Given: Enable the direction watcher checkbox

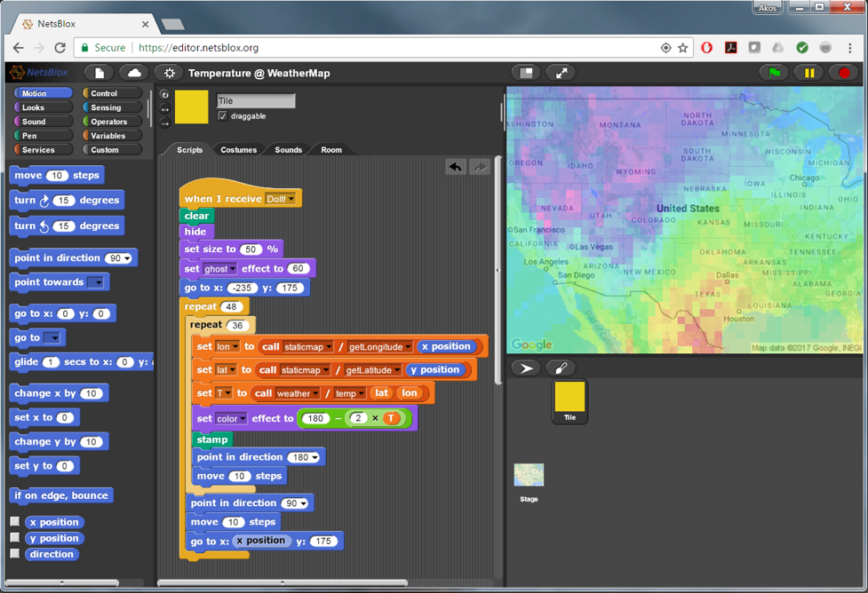Looking at the screenshot, I should (x=15, y=554).
